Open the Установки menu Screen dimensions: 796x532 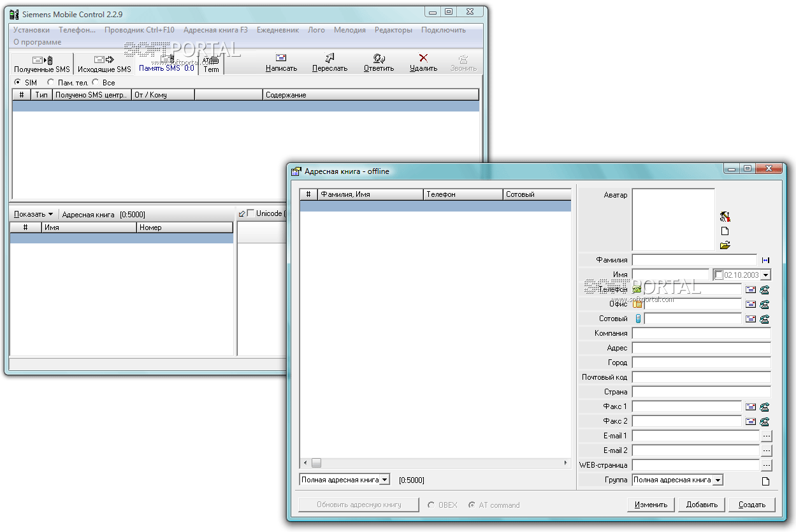tap(31, 30)
